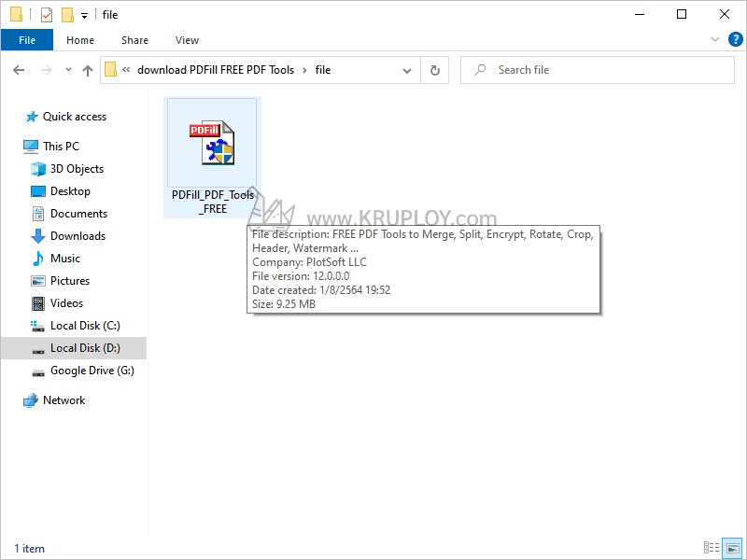This screenshot has height=560, width=747.
Task: Click the Documents page icon
Action: click(38, 214)
